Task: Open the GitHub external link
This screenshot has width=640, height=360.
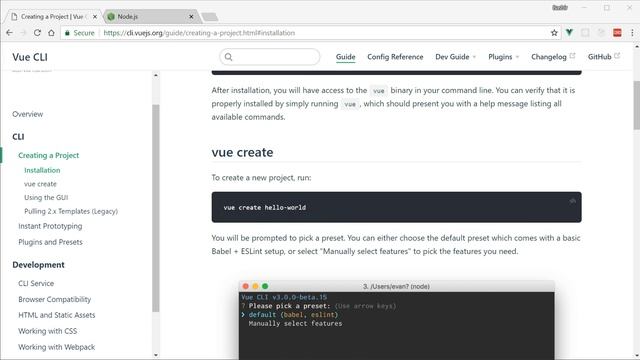Action: 603,57
